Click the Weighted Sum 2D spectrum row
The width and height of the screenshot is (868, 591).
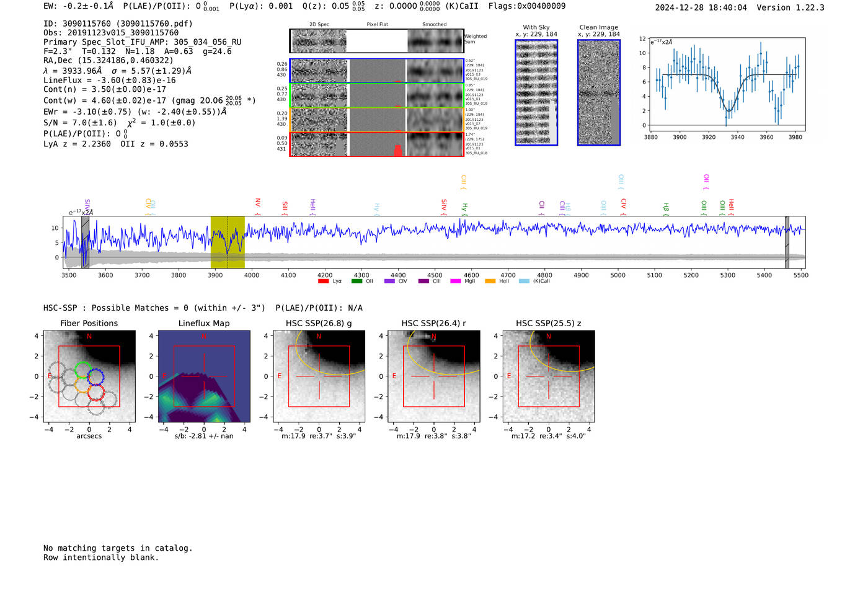(376, 41)
